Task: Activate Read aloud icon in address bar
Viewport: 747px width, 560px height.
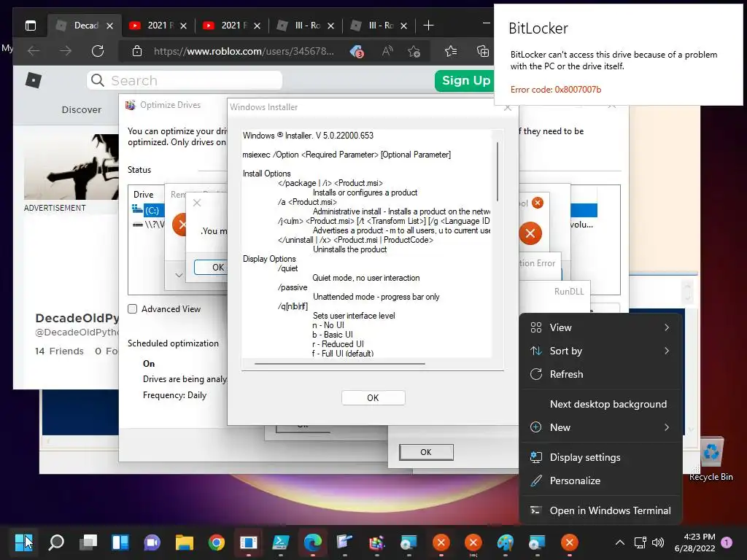Action: pyautogui.click(x=387, y=51)
